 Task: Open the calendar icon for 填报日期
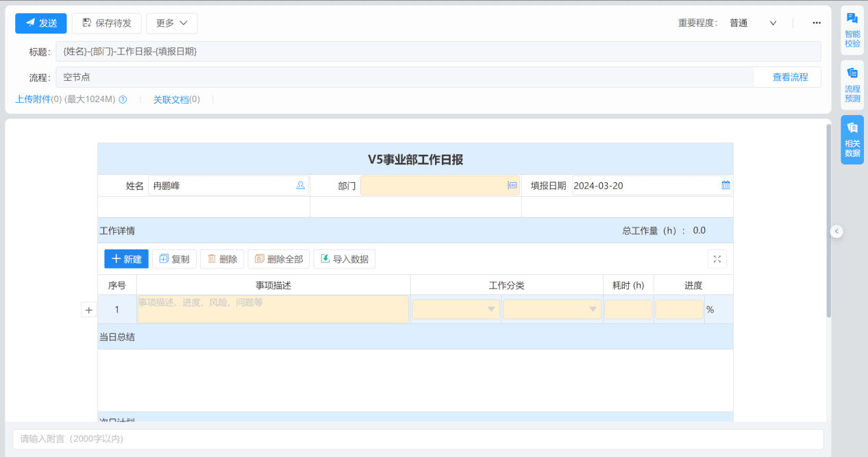point(726,186)
